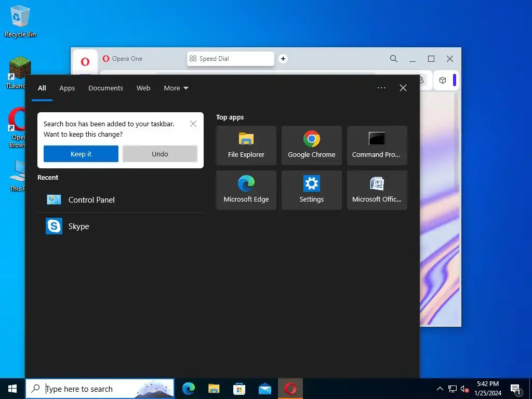Select the This PC desktop icon

[x=18, y=176]
